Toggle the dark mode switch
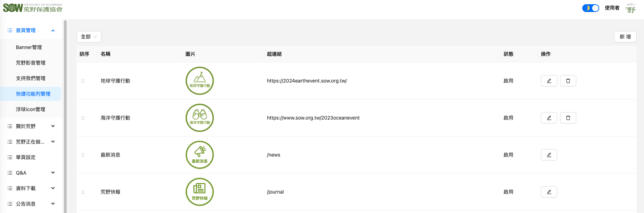The height and width of the screenshot is (213, 644). [x=590, y=8]
